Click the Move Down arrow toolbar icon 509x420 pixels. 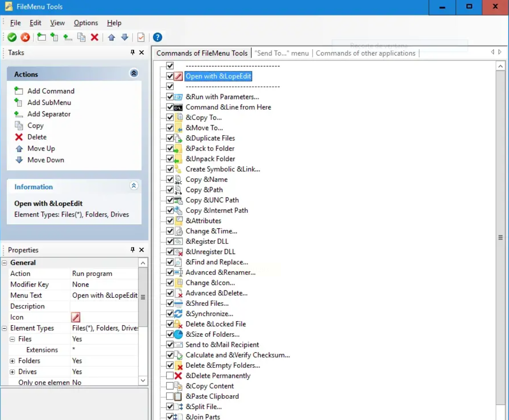[x=125, y=38]
